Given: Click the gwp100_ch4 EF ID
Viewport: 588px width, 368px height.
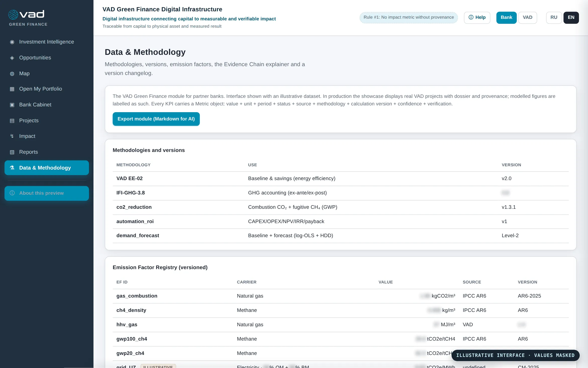Looking at the screenshot, I should [132, 339].
